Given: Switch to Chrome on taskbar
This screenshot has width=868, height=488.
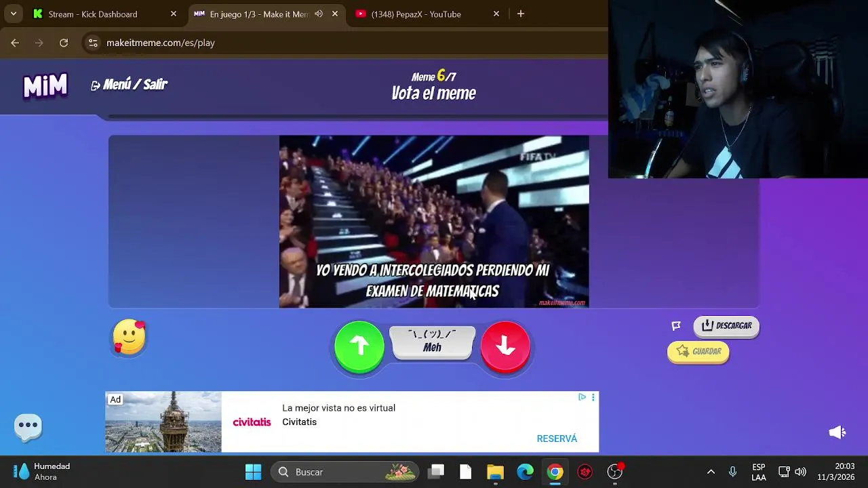Looking at the screenshot, I should tap(555, 472).
